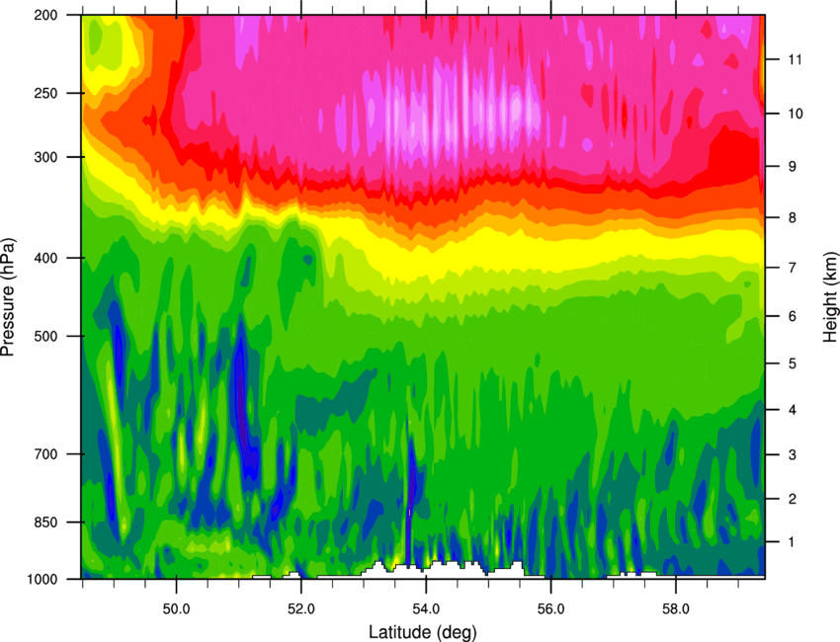The image size is (840, 642).
Task: Click the 50.0 latitude tick label
Action: [x=176, y=608]
